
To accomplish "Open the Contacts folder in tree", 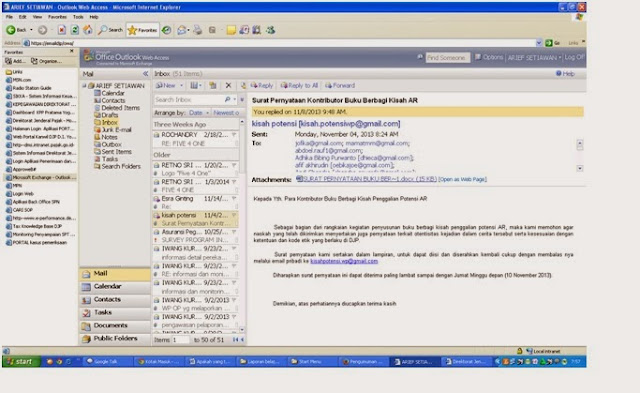I will (110, 100).
